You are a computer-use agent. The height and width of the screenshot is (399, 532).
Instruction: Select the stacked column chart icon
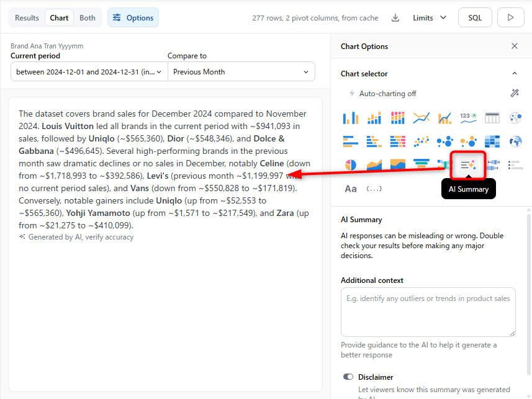click(374, 118)
